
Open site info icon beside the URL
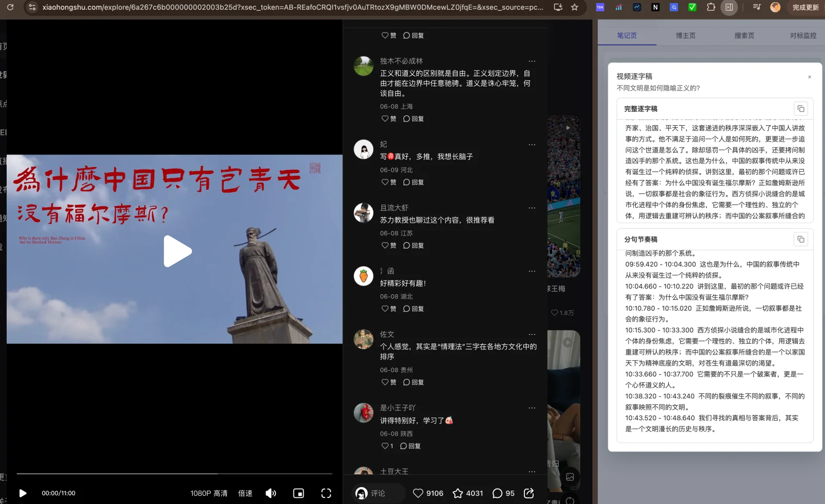(x=32, y=7)
